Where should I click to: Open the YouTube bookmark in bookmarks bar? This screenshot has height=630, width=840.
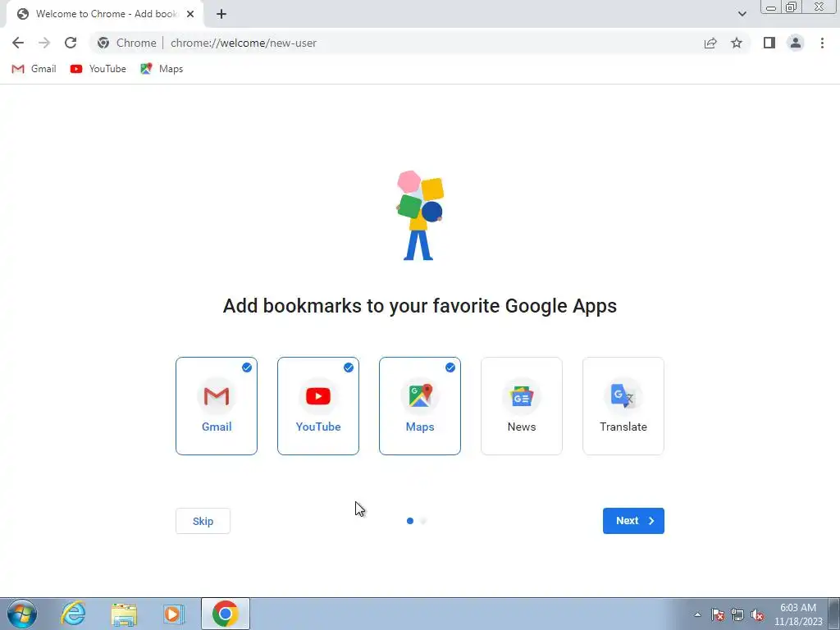pos(98,69)
